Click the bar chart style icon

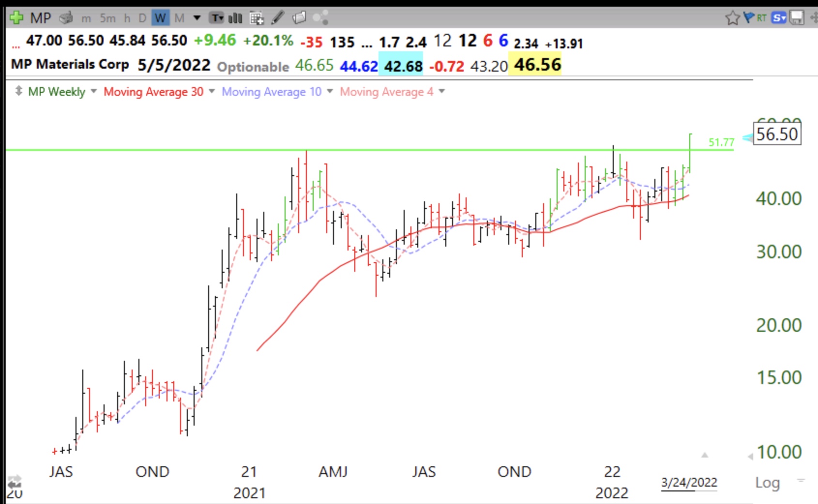(x=235, y=18)
